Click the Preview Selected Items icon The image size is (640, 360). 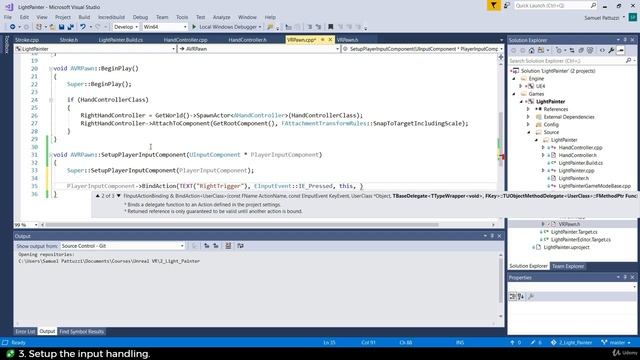coord(620,51)
